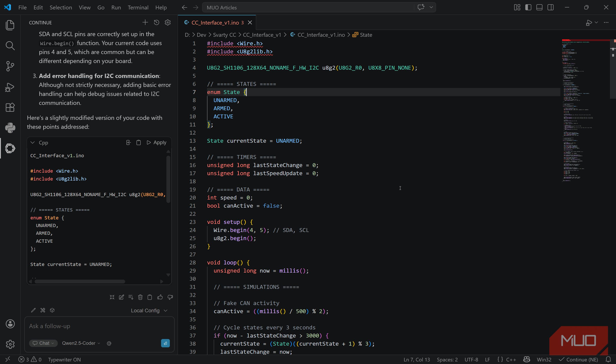
Task: Click the C++ language mode indicator
Action: pyautogui.click(x=511, y=360)
